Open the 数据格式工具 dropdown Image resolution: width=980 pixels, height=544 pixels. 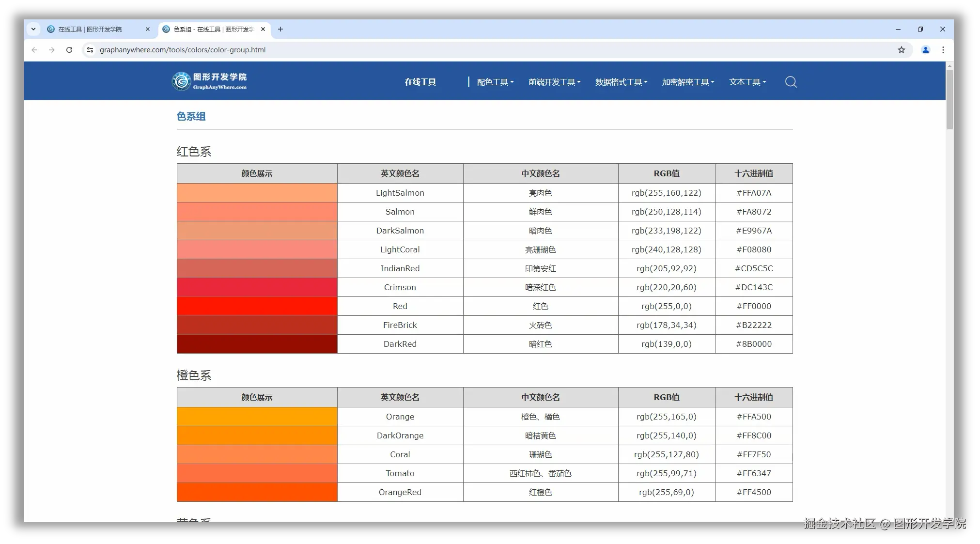pyautogui.click(x=621, y=82)
